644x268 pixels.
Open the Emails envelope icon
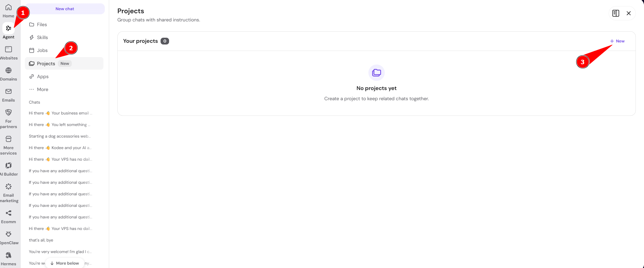[9, 91]
